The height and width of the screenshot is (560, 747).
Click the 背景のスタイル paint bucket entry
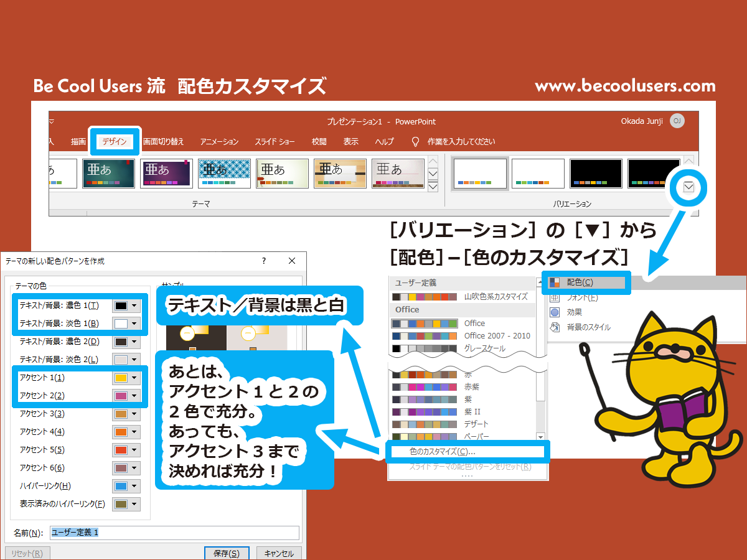tap(580, 327)
